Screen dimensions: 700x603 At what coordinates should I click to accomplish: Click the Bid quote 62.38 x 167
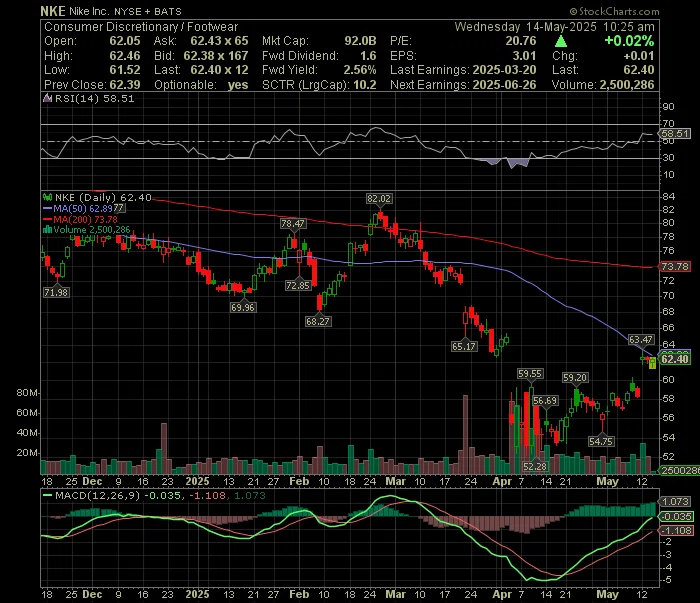(216, 56)
